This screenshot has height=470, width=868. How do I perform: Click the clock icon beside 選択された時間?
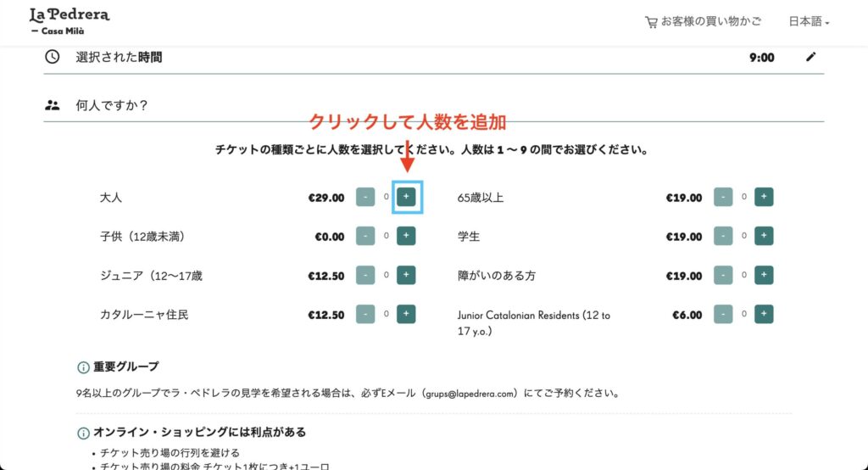coord(53,57)
